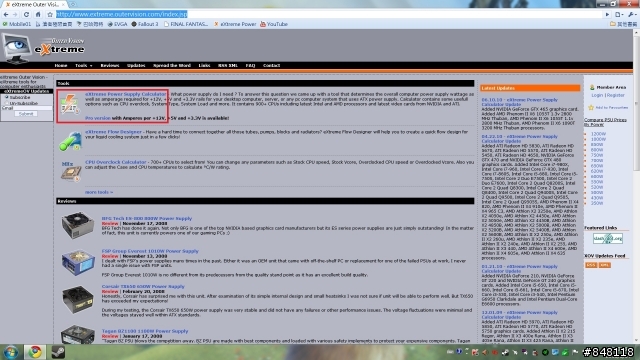Open the Mobile01 bookmark
The height and width of the screenshot is (360, 640).
click(17, 24)
